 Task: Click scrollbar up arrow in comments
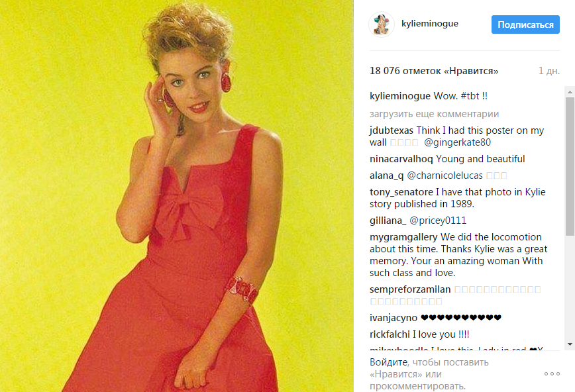click(570, 91)
